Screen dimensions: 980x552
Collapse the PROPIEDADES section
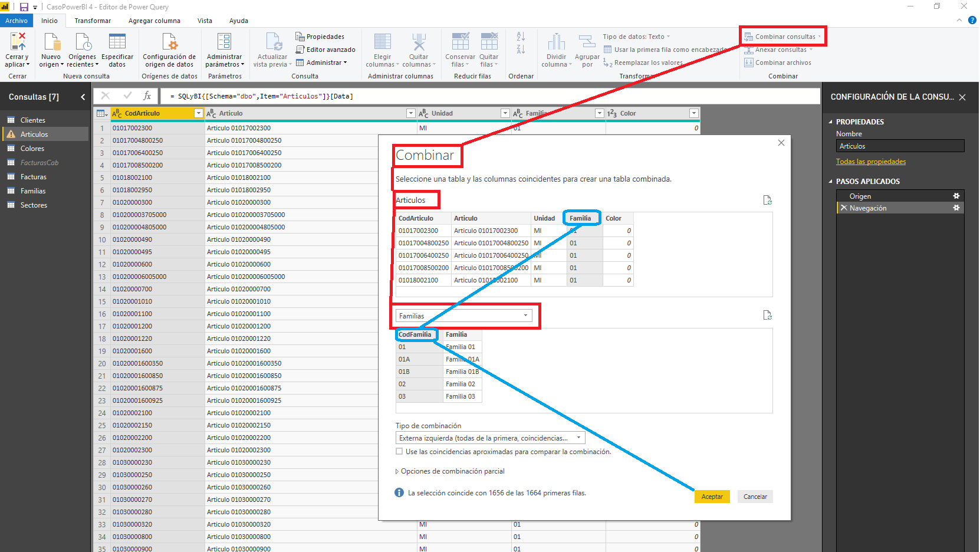(831, 122)
